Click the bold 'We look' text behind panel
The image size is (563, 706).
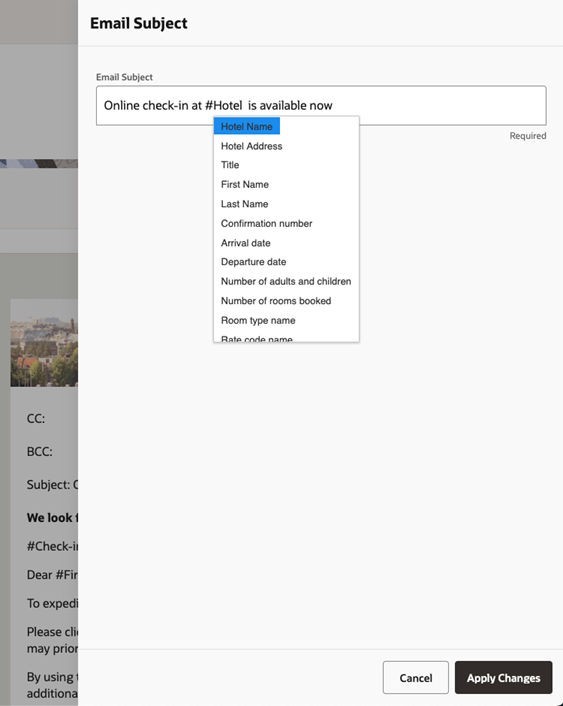pos(52,518)
